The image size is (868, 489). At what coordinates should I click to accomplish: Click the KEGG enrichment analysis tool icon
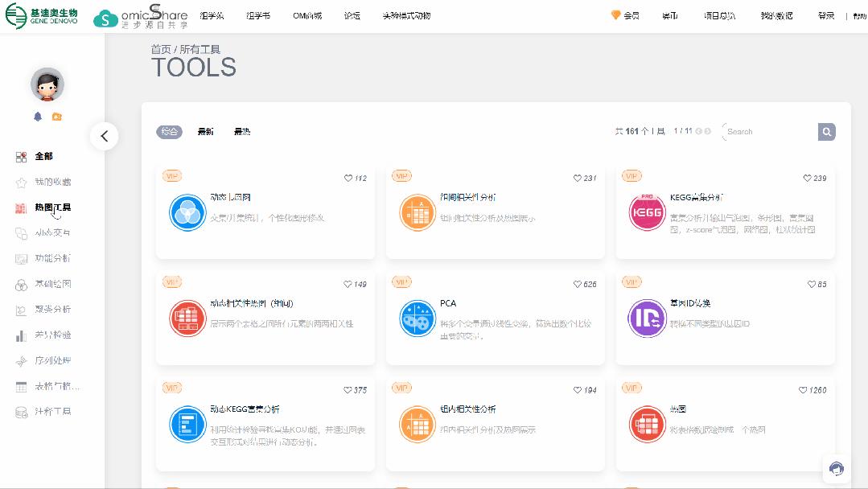tap(647, 212)
